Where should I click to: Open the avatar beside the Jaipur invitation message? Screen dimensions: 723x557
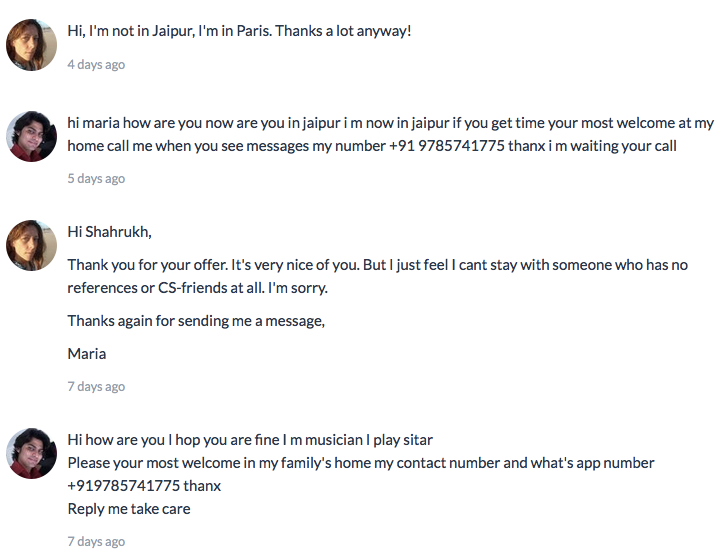click(x=31, y=136)
